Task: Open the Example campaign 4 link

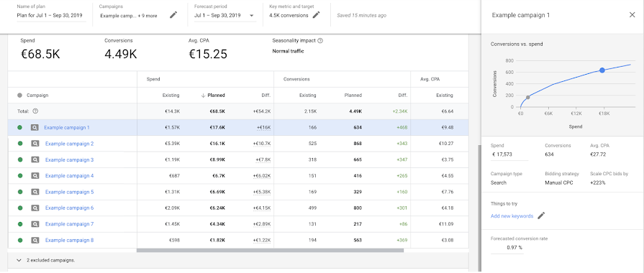Action: tap(69, 176)
